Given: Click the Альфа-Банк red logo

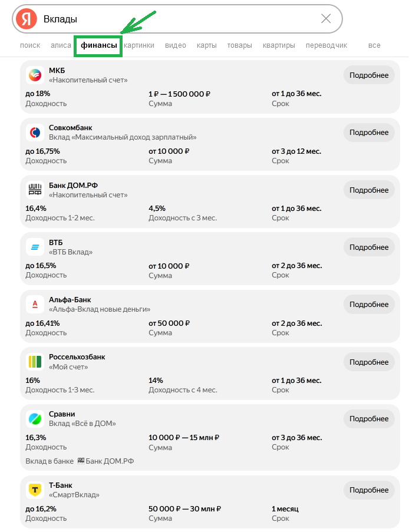Looking at the screenshot, I should click(x=35, y=304).
